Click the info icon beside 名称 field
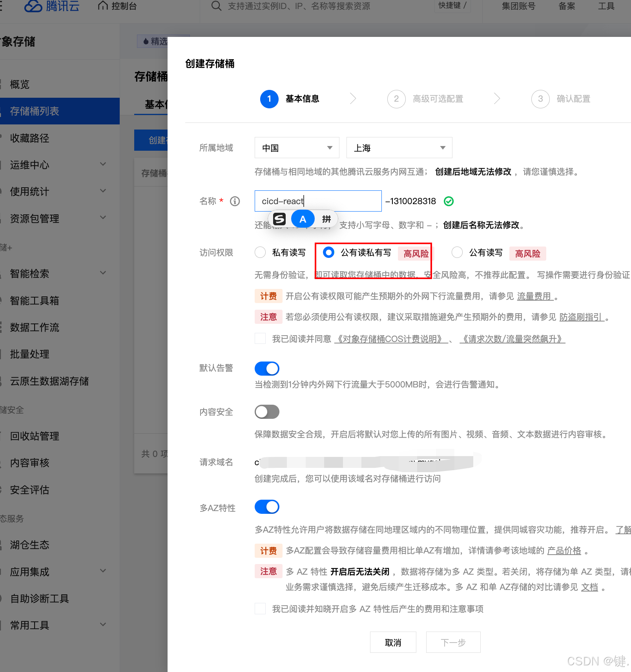This screenshot has width=631, height=672. pyautogui.click(x=235, y=201)
